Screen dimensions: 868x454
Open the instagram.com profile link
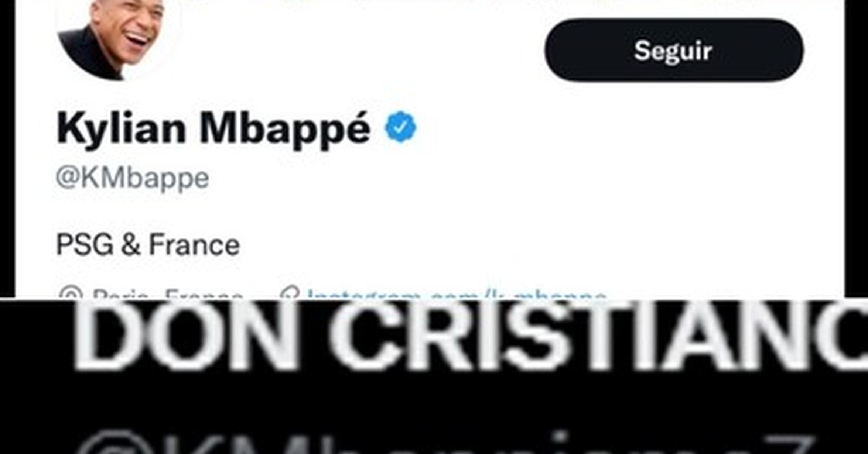point(457,295)
